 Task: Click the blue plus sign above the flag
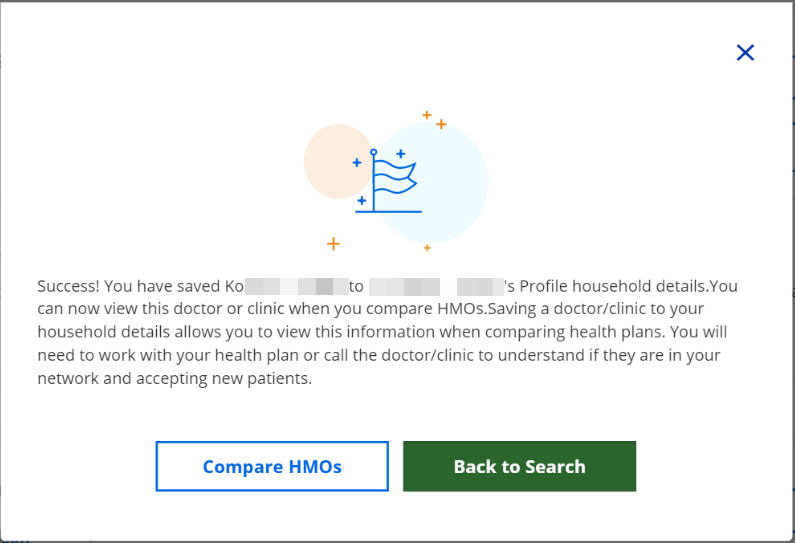(x=400, y=154)
